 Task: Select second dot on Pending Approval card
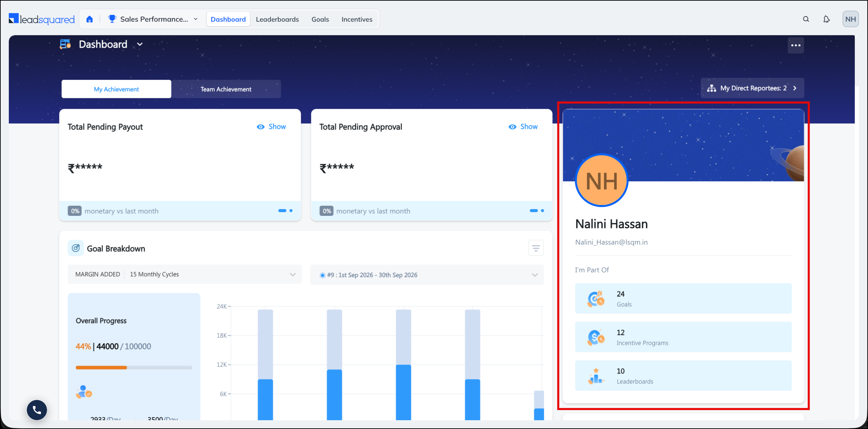542,211
